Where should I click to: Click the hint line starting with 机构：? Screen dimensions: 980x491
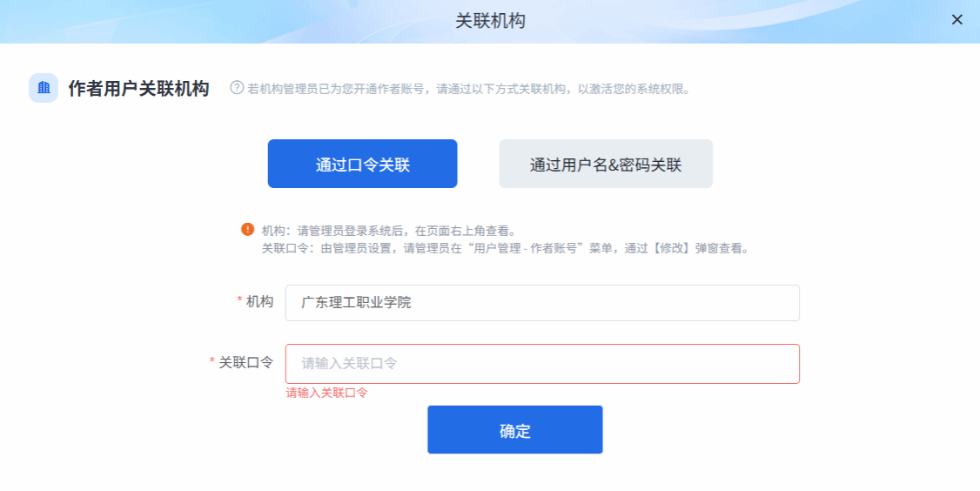click(x=389, y=231)
